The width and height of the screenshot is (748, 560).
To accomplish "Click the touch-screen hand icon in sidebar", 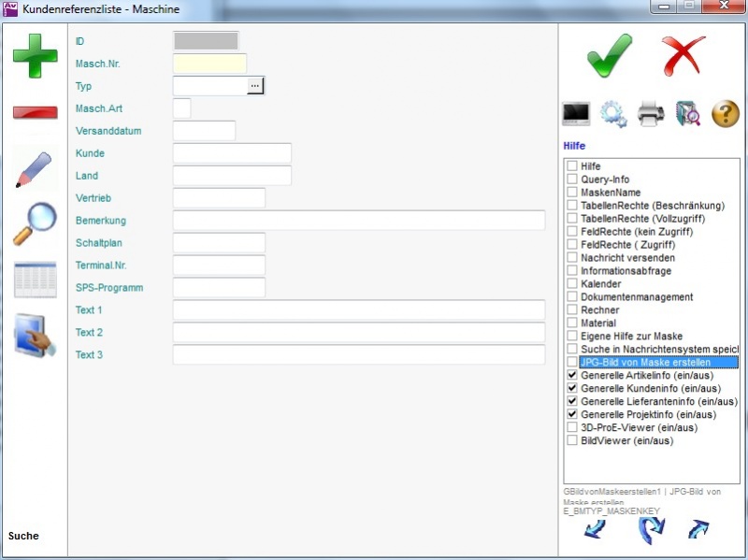I will (35, 336).
